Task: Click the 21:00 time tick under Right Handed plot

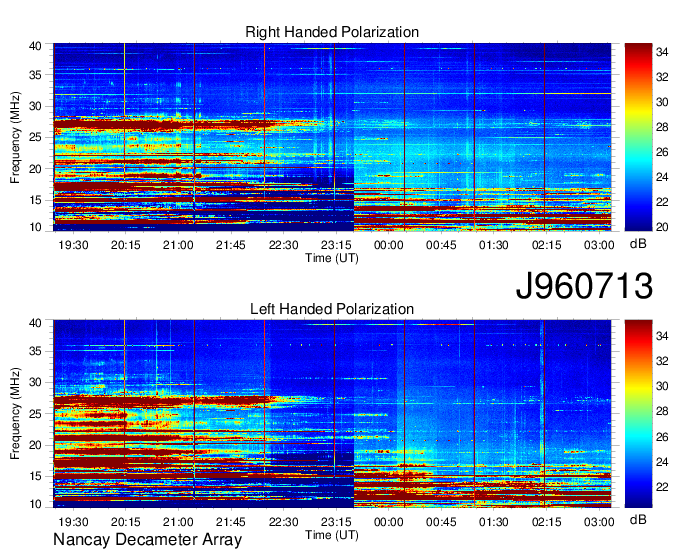Action: tap(178, 245)
